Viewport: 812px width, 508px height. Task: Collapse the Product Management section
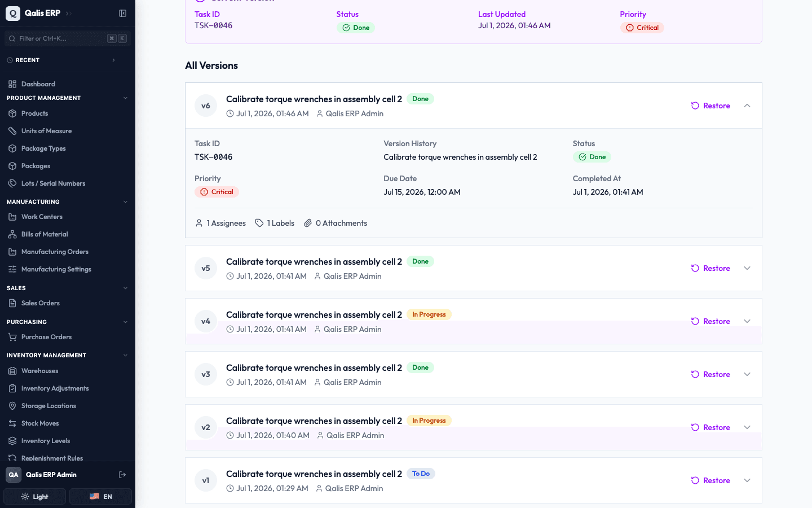tap(68, 98)
